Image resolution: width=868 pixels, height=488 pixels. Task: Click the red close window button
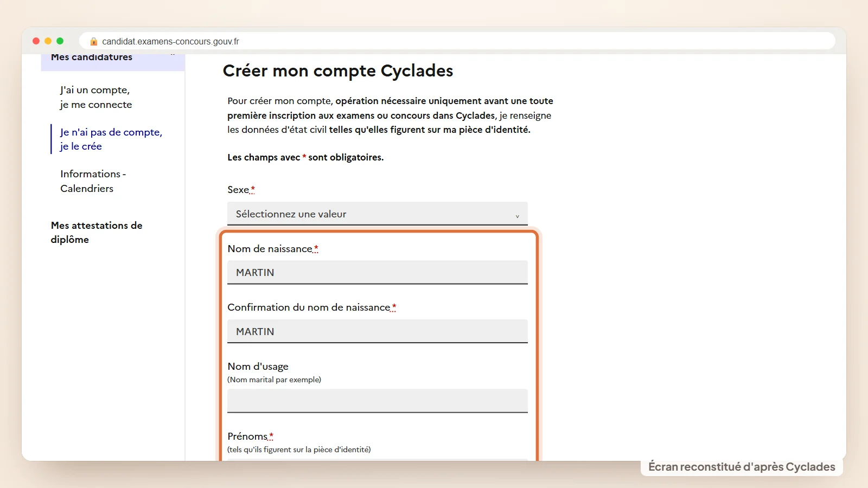tap(36, 41)
